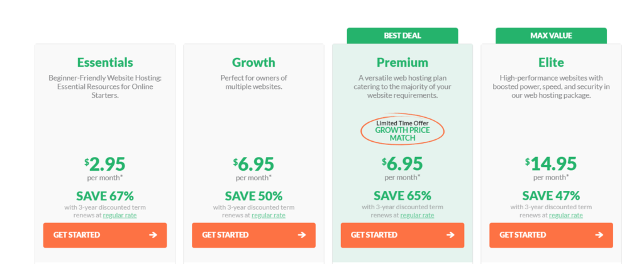Click the Growth Price Match offer badge
This screenshot has height=264, width=644.
402,130
